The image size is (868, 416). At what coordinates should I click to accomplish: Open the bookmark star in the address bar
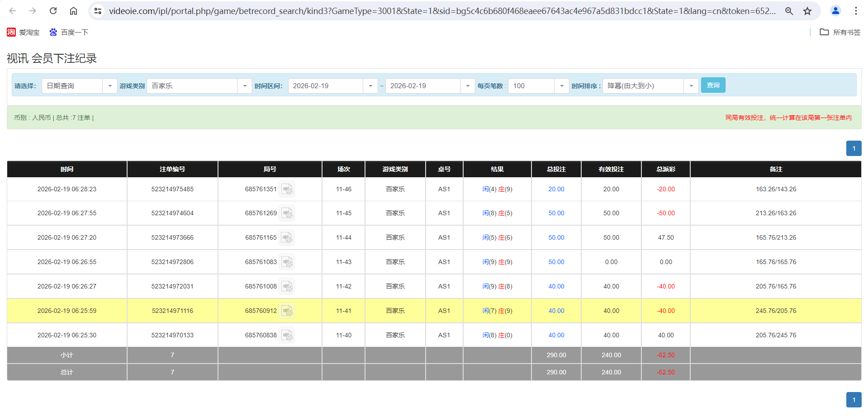pos(807,11)
